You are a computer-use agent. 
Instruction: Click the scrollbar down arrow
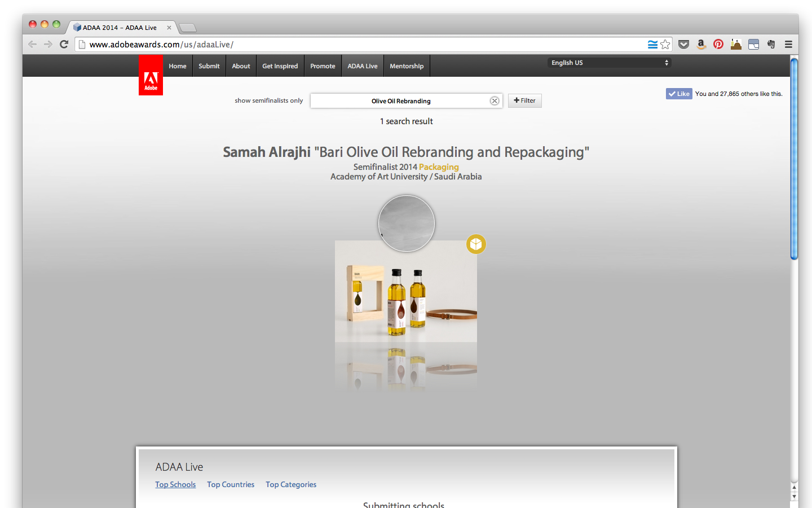(x=794, y=497)
